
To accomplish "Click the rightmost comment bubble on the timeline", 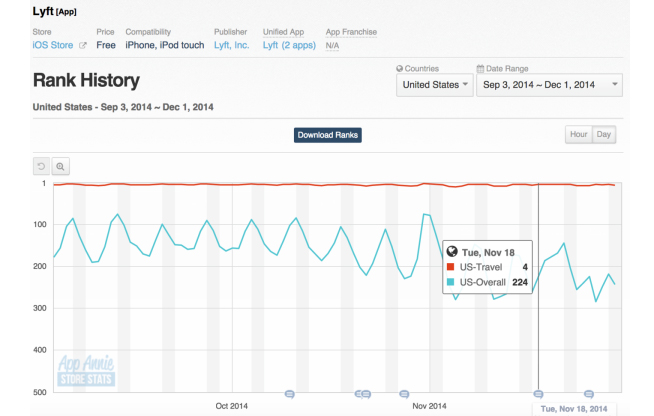I will pos(588,394).
